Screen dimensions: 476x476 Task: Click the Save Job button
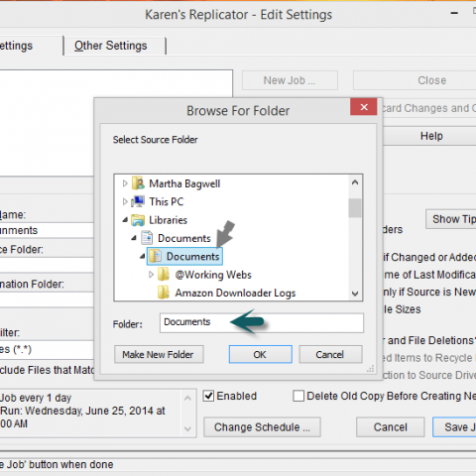(454, 427)
